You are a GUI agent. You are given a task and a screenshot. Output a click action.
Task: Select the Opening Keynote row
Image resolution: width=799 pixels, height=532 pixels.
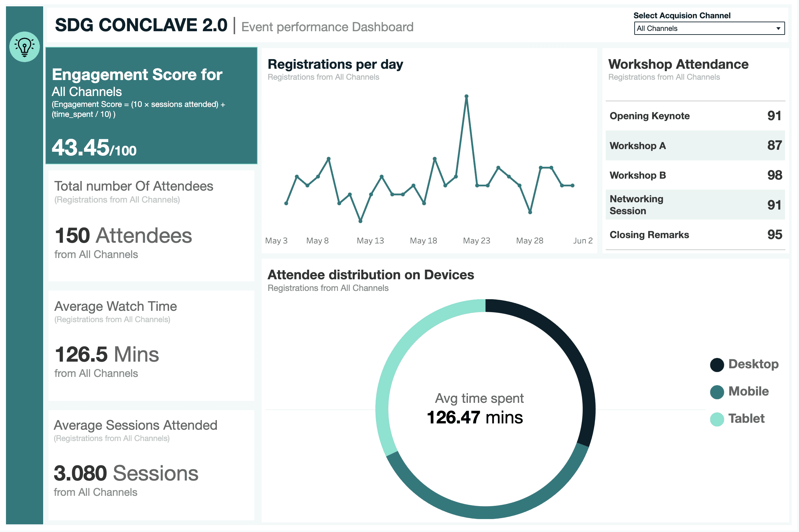[x=695, y=116]
